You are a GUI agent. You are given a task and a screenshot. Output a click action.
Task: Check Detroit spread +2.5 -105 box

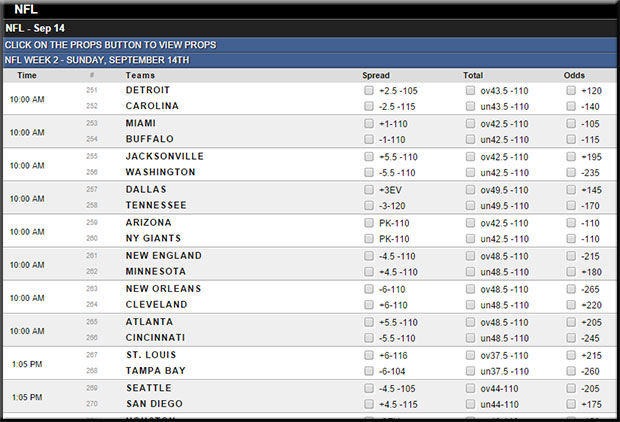pyautogui.click(x=369, y=91)
